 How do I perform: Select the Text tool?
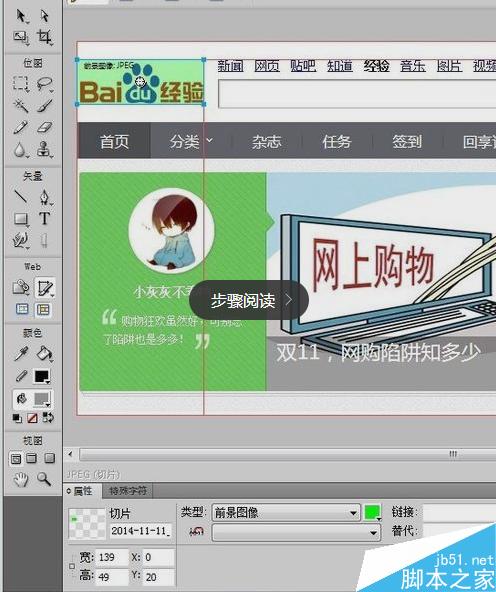click(45, 218)
